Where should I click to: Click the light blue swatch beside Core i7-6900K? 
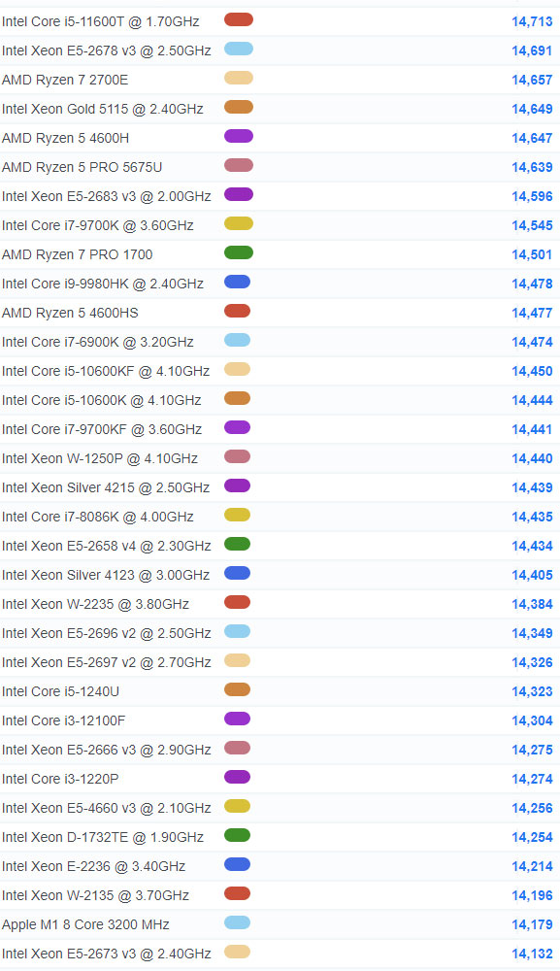click(237, 340)
